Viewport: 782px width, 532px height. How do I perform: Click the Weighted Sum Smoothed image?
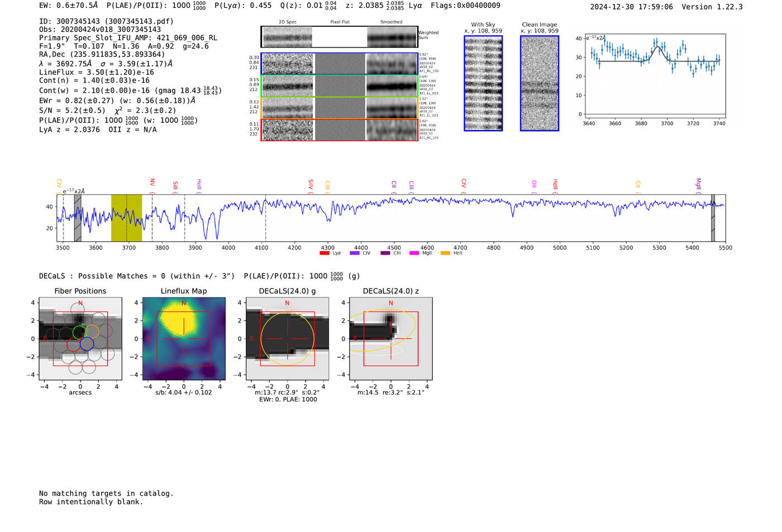pos(392,37)
